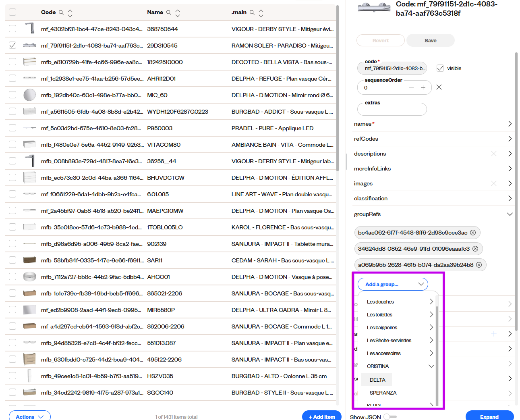Open thumbnail of VIGOUR DERBY STYLE 368750544

pos(30,29)
